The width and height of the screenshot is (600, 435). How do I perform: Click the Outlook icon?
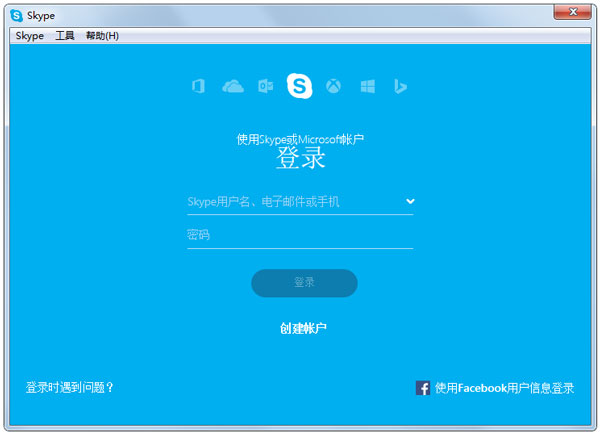266,86
